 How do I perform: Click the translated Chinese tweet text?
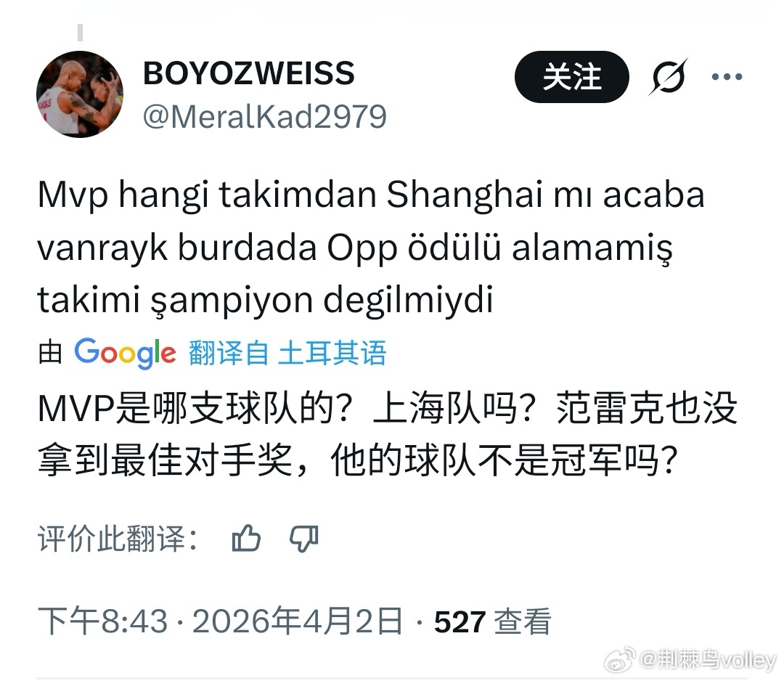(x=388, y=434)
